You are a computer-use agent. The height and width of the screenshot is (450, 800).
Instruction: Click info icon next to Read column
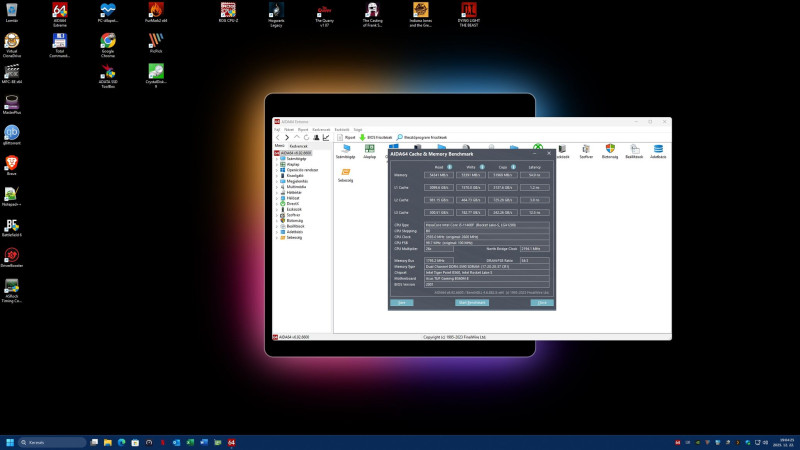coord(449,167)
